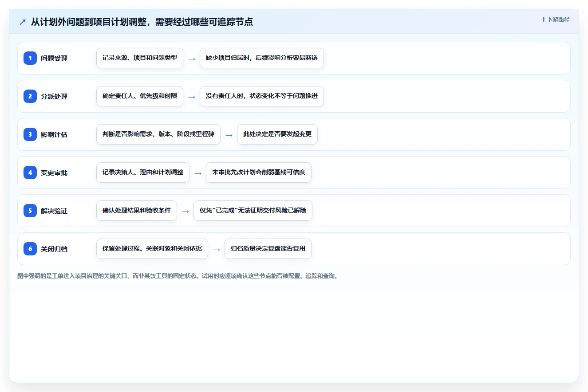Click the 记录来源、项目和问题类型 box
588x392 pixels.
140,58
